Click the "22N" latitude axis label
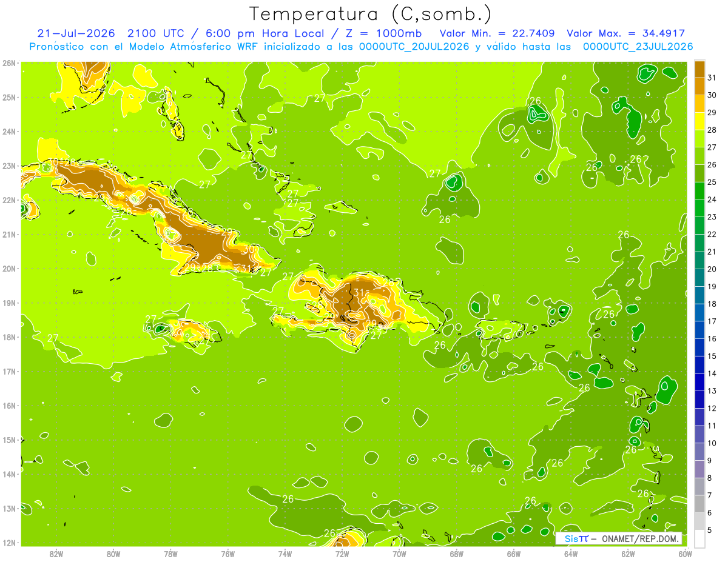 click(9, 199)
